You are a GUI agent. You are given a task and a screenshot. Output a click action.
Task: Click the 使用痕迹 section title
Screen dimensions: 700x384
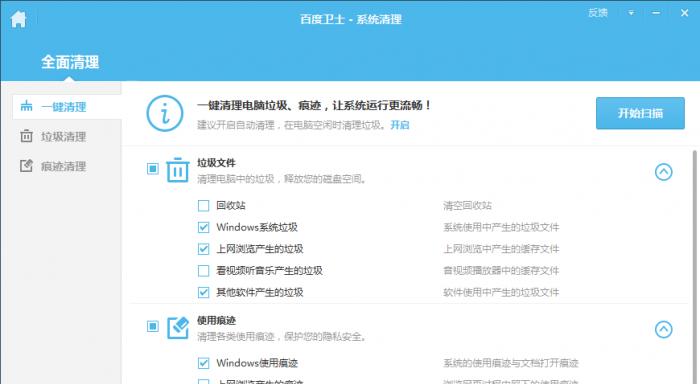(x=217, y=321)
